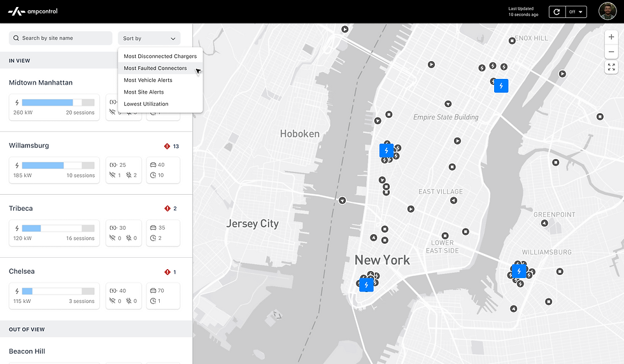624x364 pixels.
Task: Select Most Disconnected Chargers option
Action: pos(160,56)
